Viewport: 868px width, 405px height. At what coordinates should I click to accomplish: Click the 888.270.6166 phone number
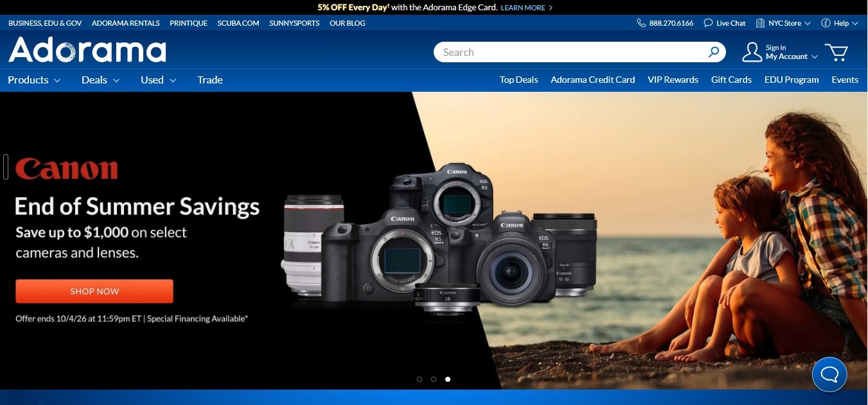[x=671, y=23]
